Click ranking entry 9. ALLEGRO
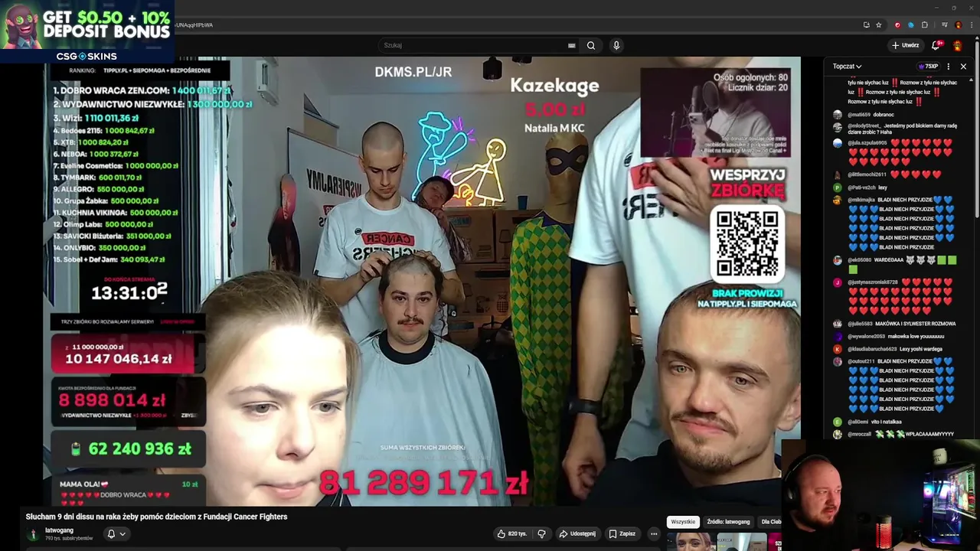The image size is (980, 551). click(99, 189)
